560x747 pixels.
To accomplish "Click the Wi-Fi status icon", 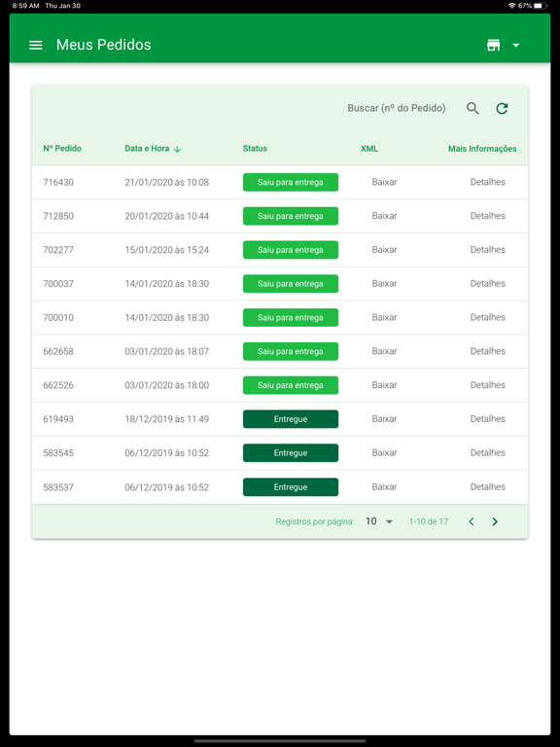I will pyautogui.click(x=512, y=6).
